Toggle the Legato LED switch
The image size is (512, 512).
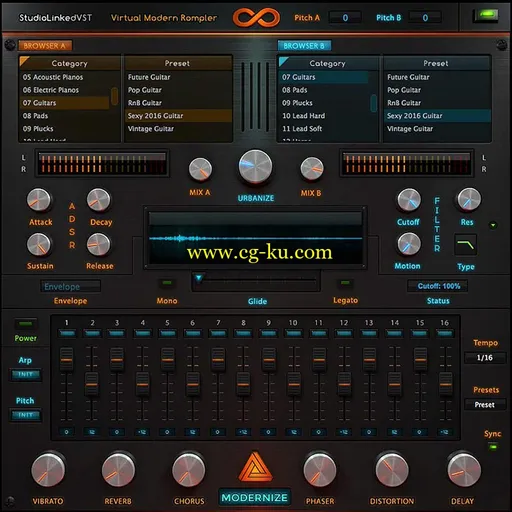[x=345, y=283]
